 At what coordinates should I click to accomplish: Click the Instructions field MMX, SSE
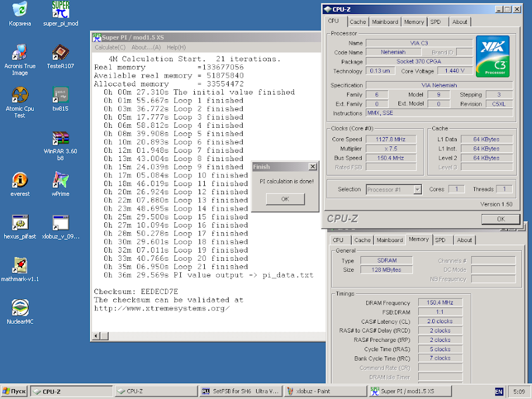coord(439,113)
